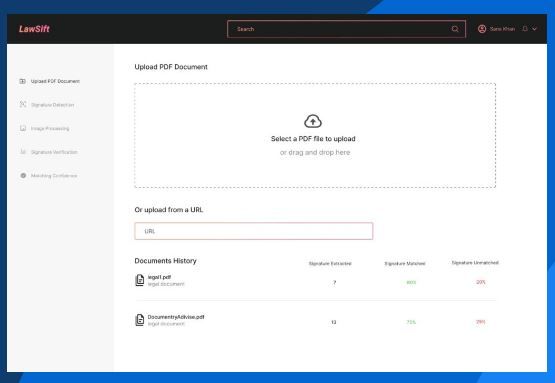Click extracted count for DocumentryAdvise.pdf
The width and height of the screenshot is (555, 383).
334,322
